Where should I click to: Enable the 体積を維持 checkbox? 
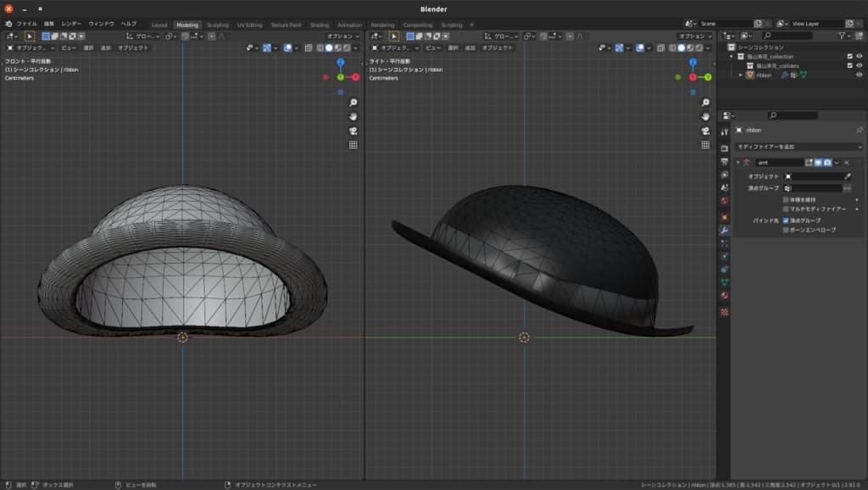point(786,199)
